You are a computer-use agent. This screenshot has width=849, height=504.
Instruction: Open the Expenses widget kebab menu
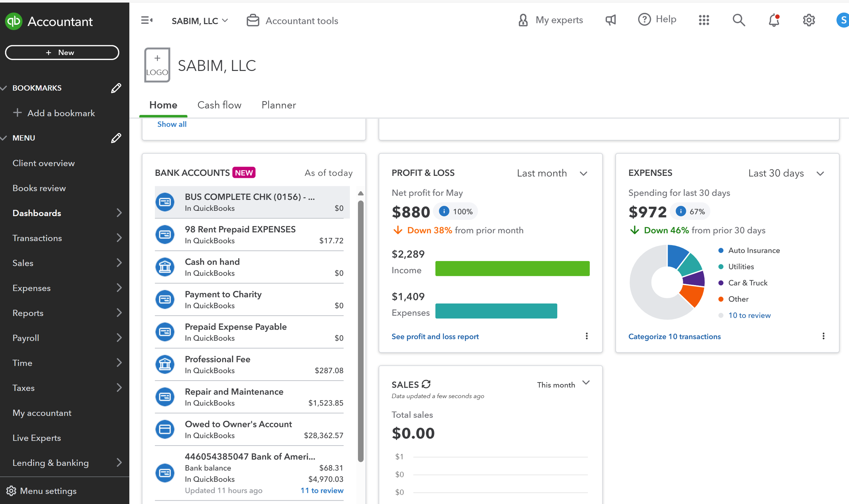[824, 336]
